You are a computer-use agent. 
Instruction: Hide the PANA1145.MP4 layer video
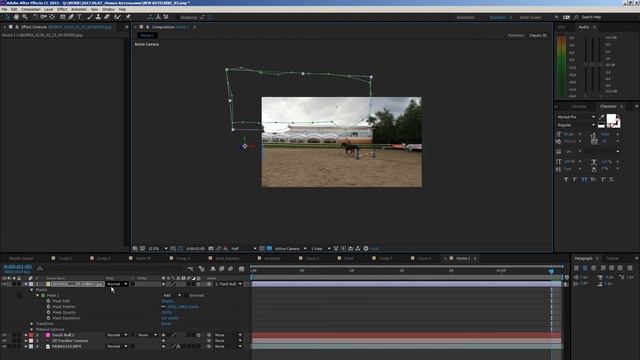click(4, 346)
